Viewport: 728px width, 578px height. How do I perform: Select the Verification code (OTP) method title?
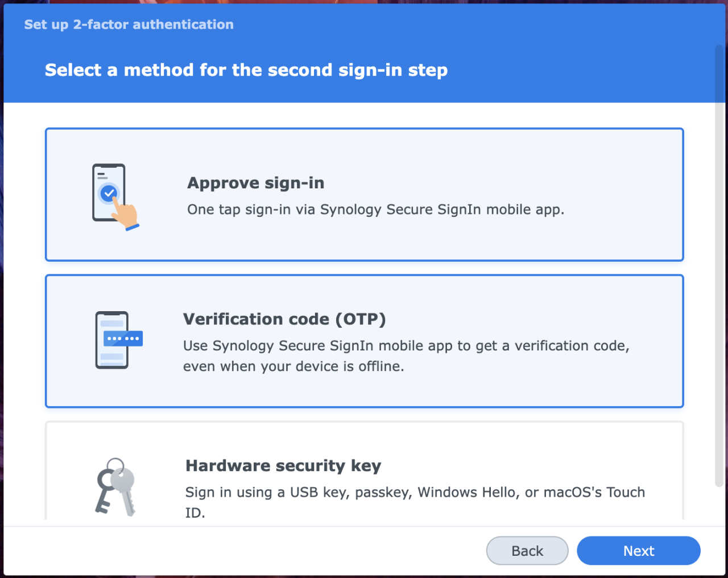click(x=284, y=319)
